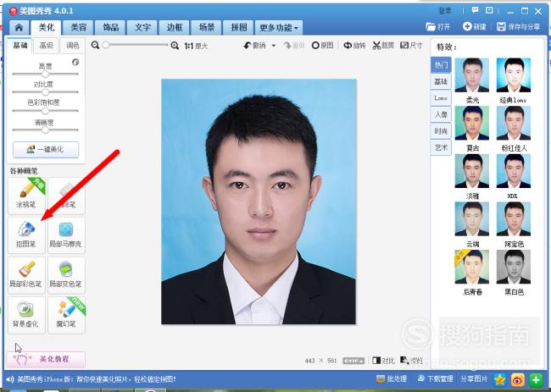
Task: Apply the 黑白色 effect thumbnail
Action: coord(514,267)
